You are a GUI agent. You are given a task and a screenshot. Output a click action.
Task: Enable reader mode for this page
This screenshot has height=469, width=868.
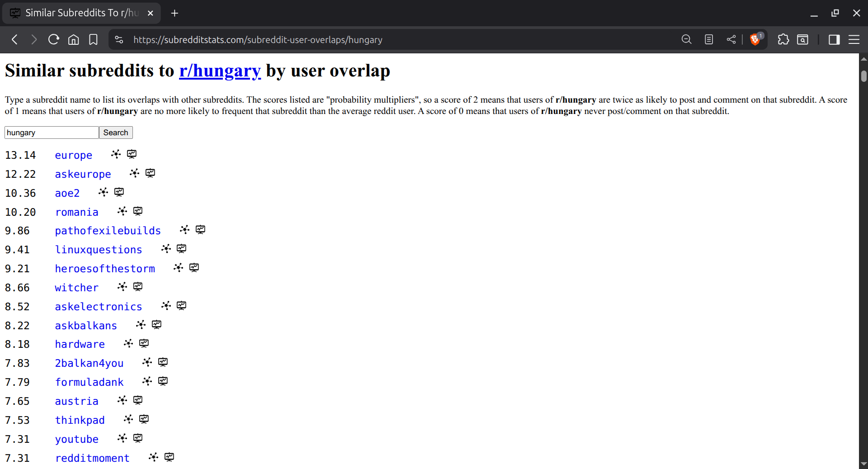click(709, 40)
